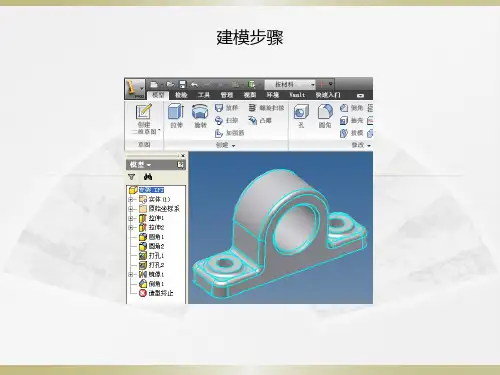Open the Inventor application menu button
Image resolution: width=500 pixels, height=375 pixels.
tap(135, 88)
